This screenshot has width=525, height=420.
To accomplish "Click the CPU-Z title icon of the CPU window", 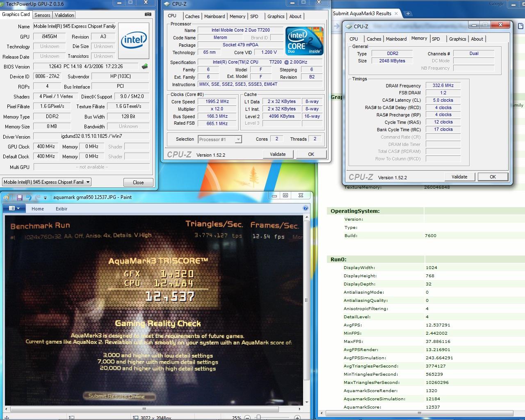I will click(167, 4).
